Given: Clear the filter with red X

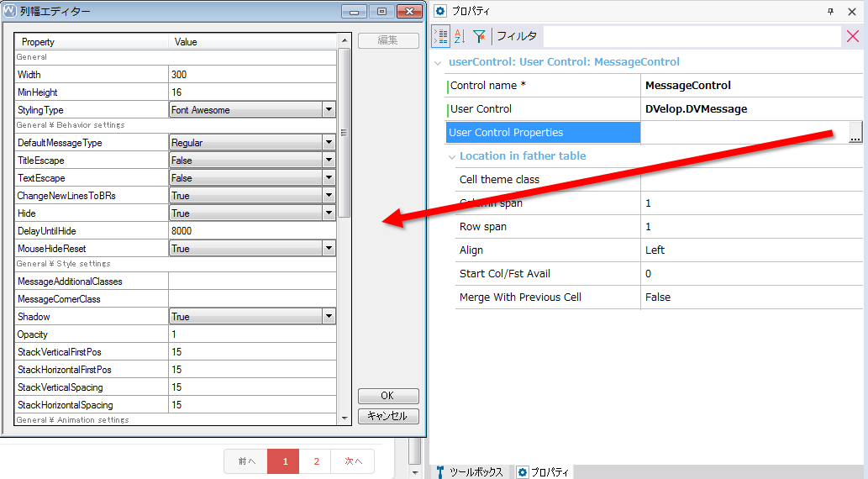Looking at the screenshot, I should click(x=853, y=36).
